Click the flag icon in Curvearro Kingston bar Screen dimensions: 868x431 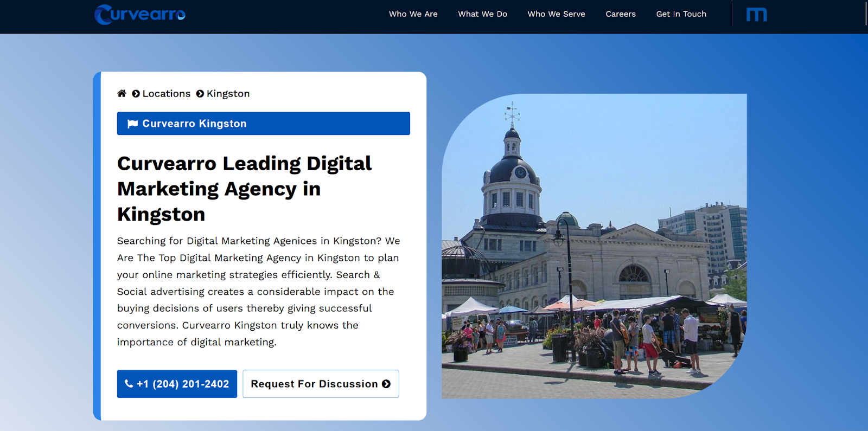[132, 124]
